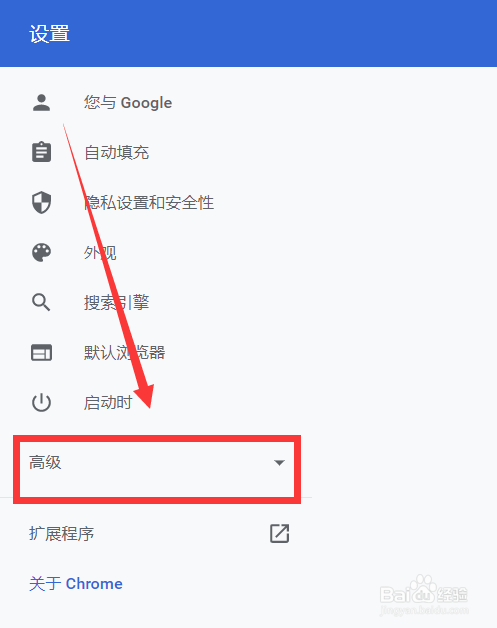Click the magnifier icon for 搜索引擎
Image resolution: width=497 pixels, height=628 pixels.
tap(41, 302)
